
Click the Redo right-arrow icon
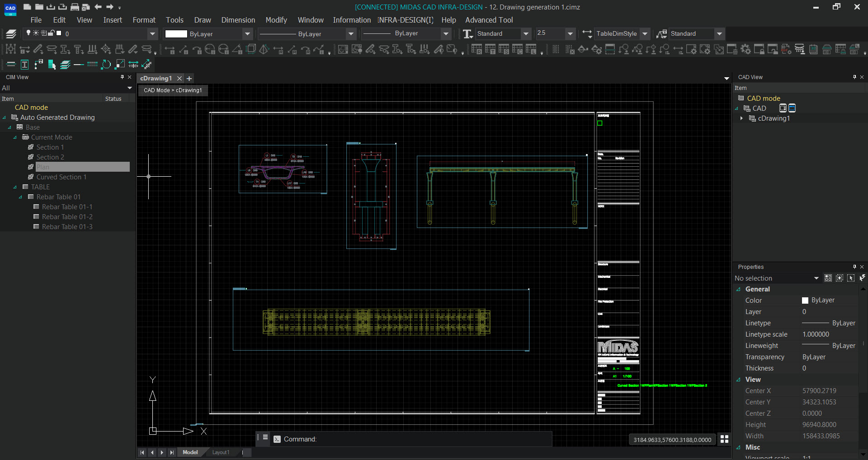click(x=110, y=7)
